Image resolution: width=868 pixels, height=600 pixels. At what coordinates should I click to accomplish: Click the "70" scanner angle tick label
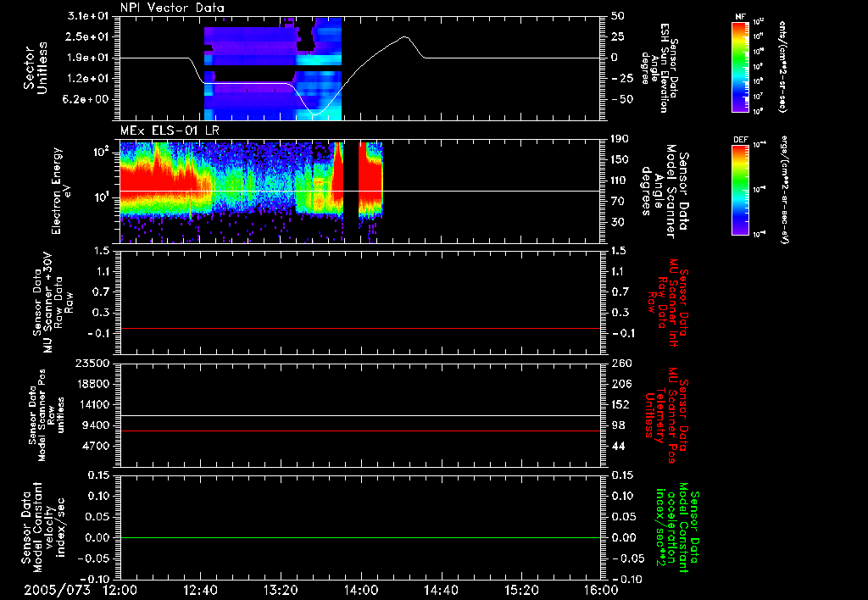[617, 202]
